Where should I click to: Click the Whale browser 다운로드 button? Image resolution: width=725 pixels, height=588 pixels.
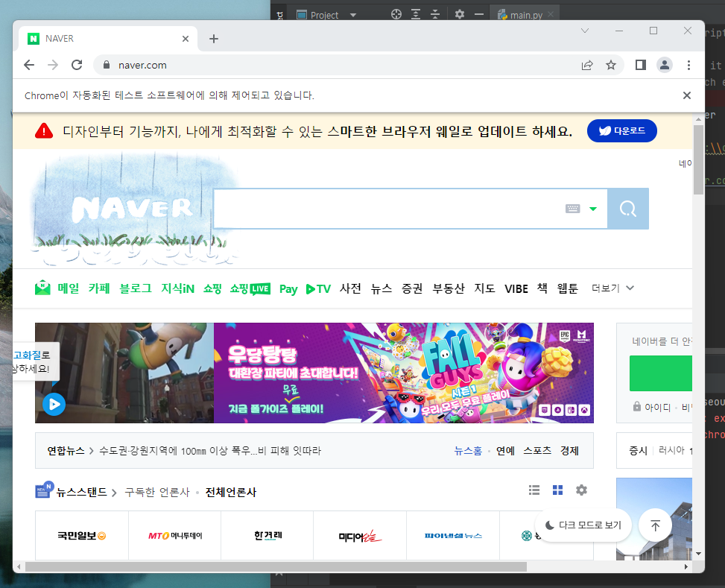click(x=622, y=131)
